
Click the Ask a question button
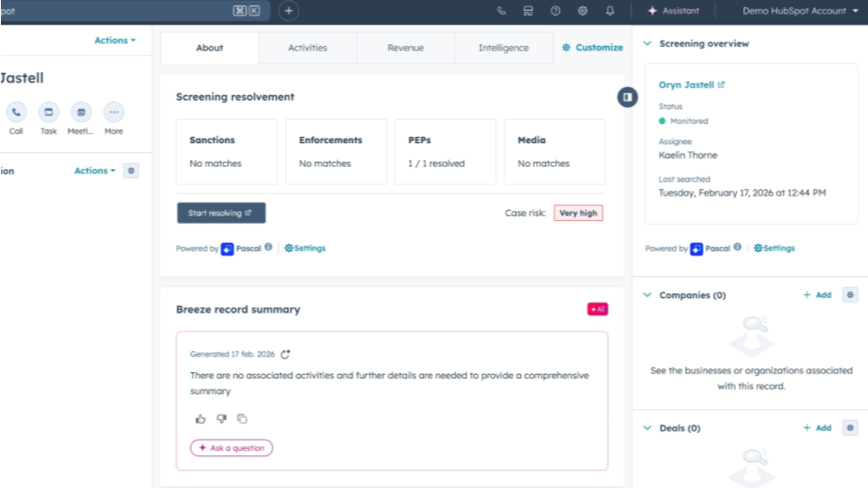231,448
